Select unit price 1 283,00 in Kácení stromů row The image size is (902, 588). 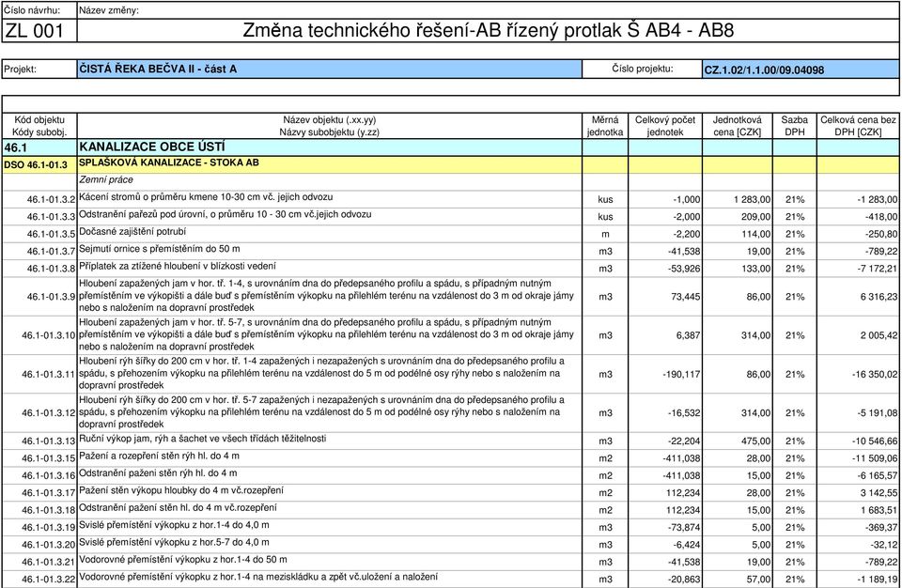[752, 200]
